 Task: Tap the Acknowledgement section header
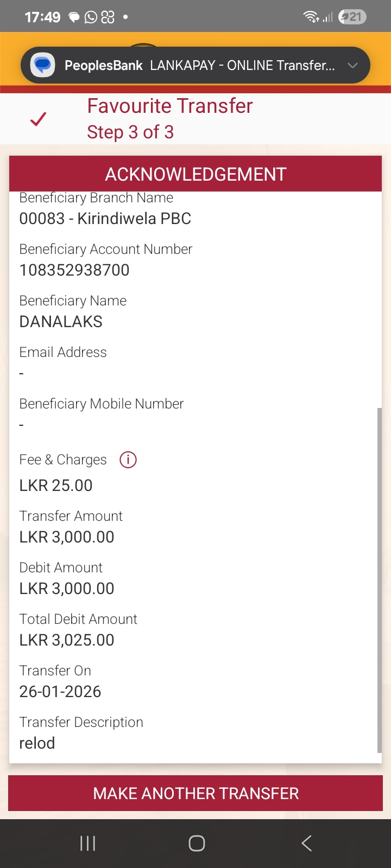coord(195,174)
